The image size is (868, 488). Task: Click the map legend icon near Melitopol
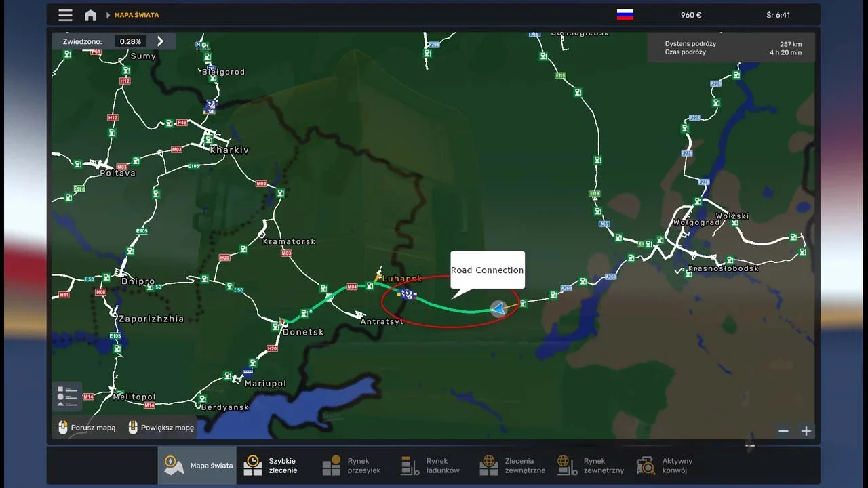pyautogui.click(x=66, y=396)
